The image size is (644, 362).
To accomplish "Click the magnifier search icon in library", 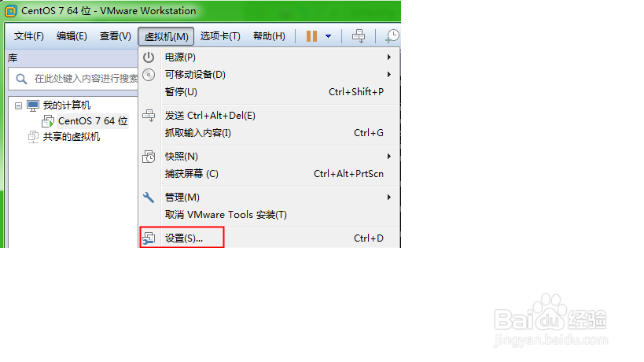I will (21, 79).
